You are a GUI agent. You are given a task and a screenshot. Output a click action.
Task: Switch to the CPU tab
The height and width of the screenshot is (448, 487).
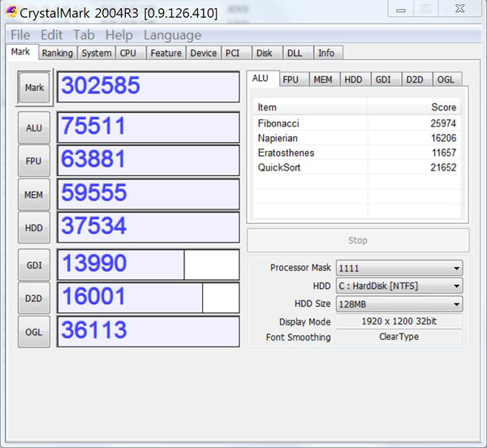point(131,53)
